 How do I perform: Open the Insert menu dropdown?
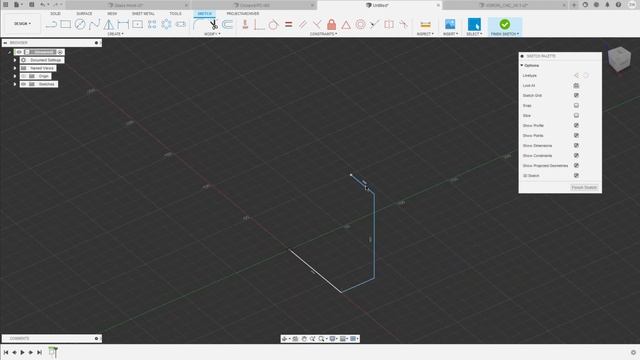point(450,34)
